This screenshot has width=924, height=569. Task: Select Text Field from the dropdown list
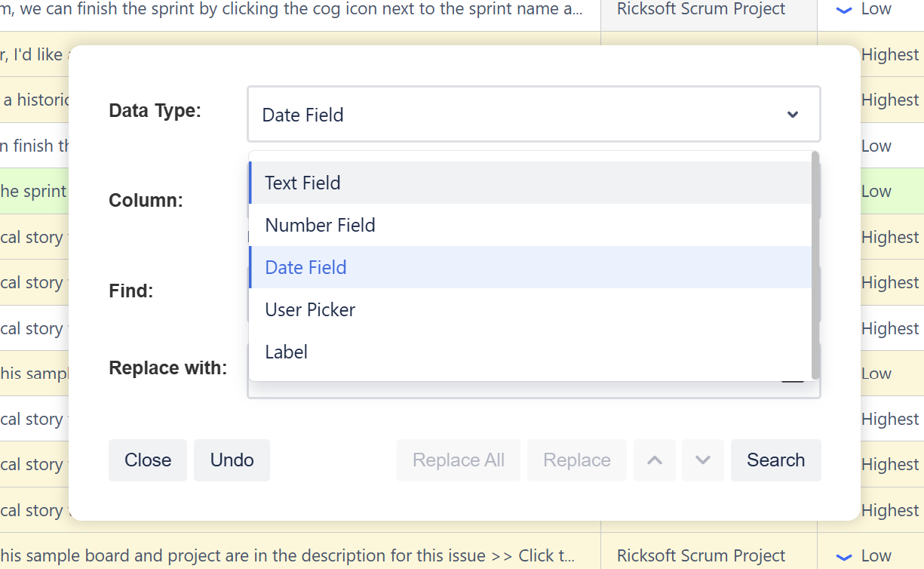click(x=302, y=183)
